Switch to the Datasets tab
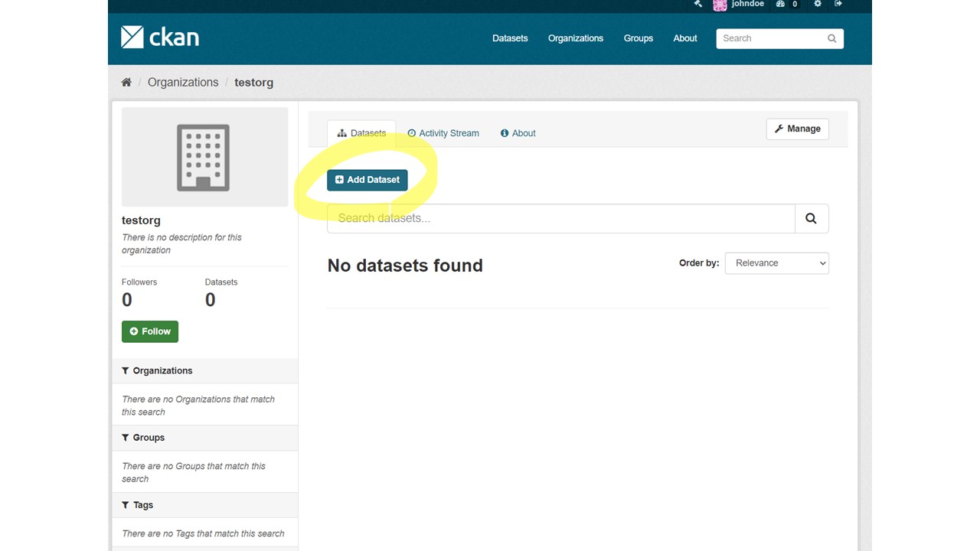The height and width of the screenshot is (551, 980). tap(361, 133)
